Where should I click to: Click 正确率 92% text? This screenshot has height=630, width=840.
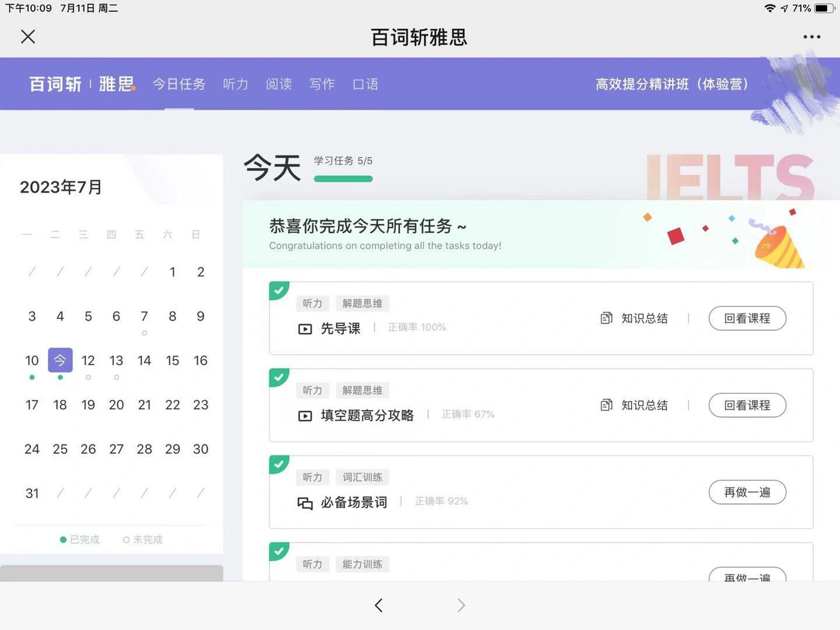441,501
